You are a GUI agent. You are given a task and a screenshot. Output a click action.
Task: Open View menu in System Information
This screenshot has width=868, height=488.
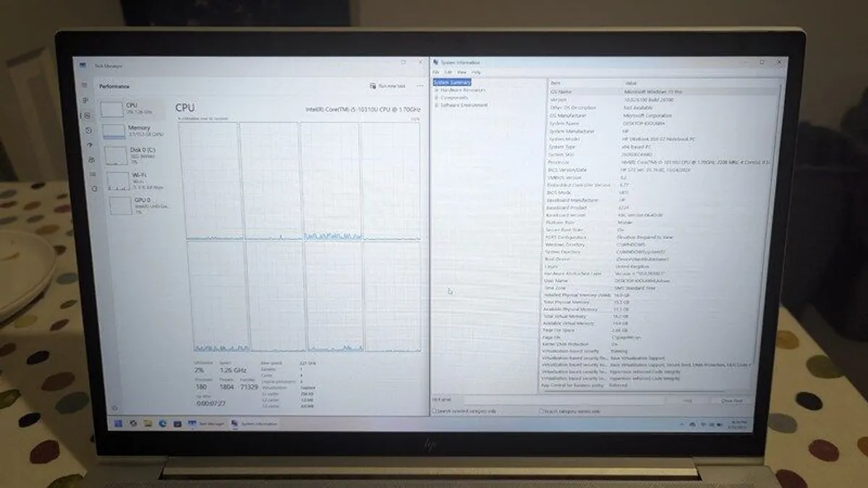click(461, 73)
